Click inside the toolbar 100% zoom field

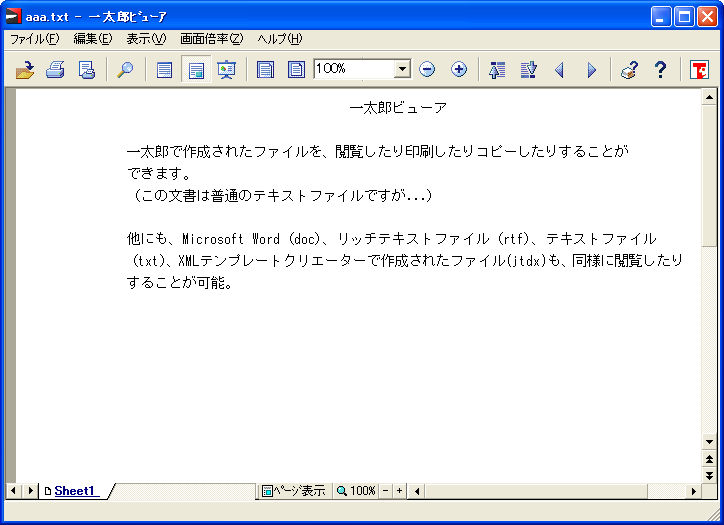[354, 69]
